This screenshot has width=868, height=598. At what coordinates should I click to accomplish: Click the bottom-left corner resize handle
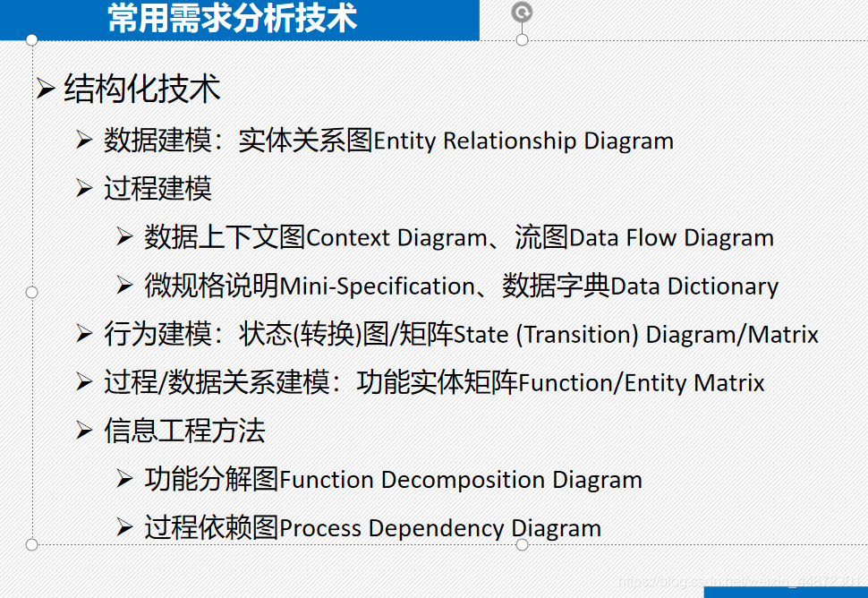click(31, 544)
